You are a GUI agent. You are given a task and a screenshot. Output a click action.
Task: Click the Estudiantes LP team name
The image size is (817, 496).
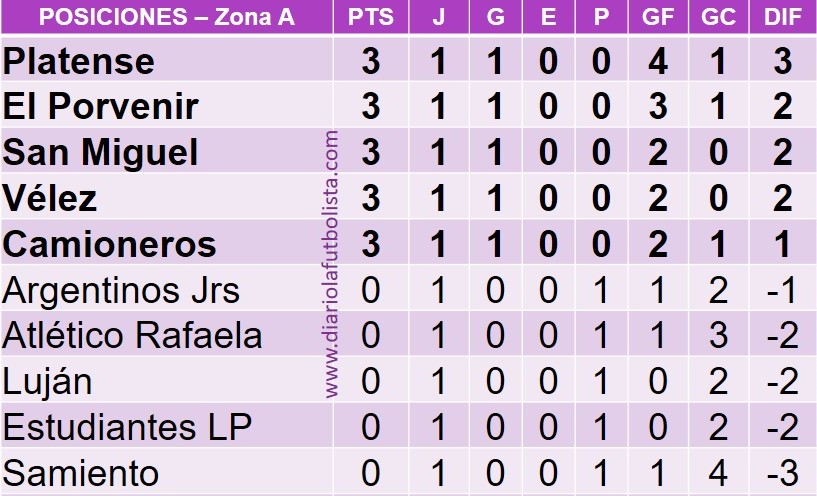point(128,427)
